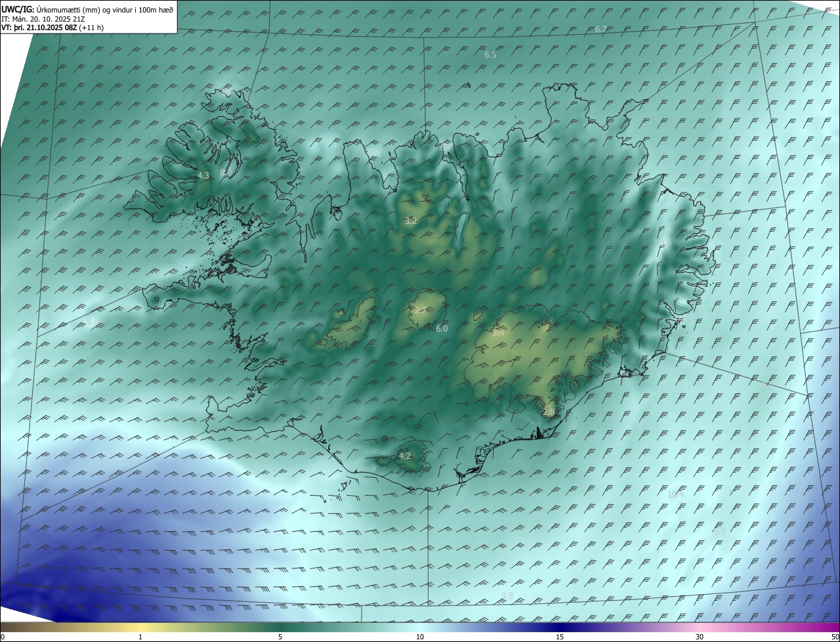Click the 2.8 value near the southeast coast
This screenshot has height=642, width=840.
coord(549,412)
